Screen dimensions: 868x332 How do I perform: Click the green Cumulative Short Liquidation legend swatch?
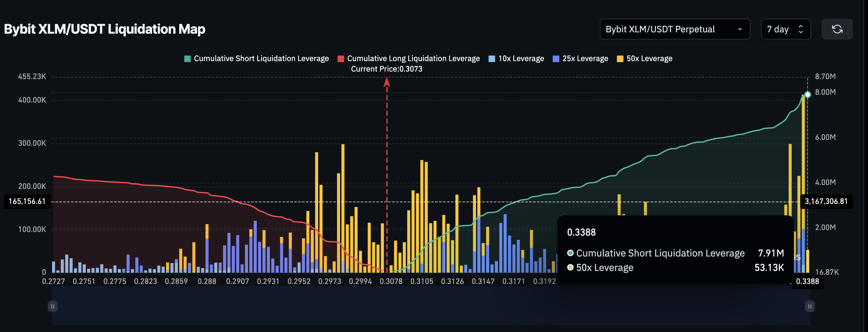187,58
